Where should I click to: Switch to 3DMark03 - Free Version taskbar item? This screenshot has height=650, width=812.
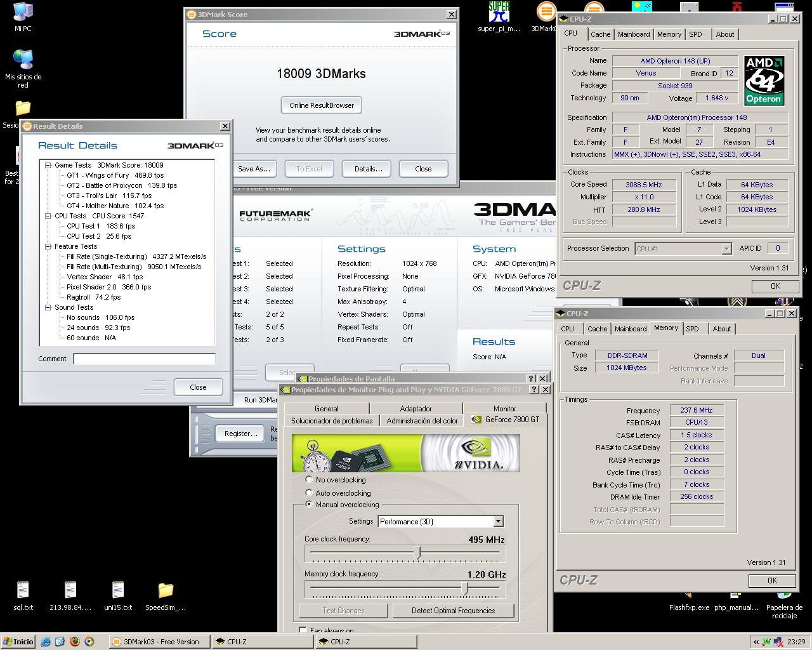[x=159, y=642]
